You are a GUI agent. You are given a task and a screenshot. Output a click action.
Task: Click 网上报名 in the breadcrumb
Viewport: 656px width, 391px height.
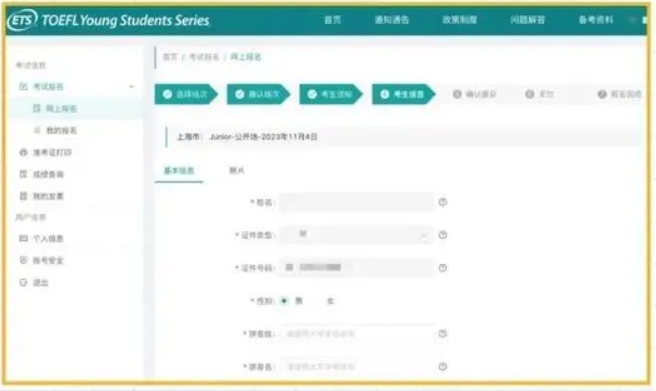pos(246,57)
